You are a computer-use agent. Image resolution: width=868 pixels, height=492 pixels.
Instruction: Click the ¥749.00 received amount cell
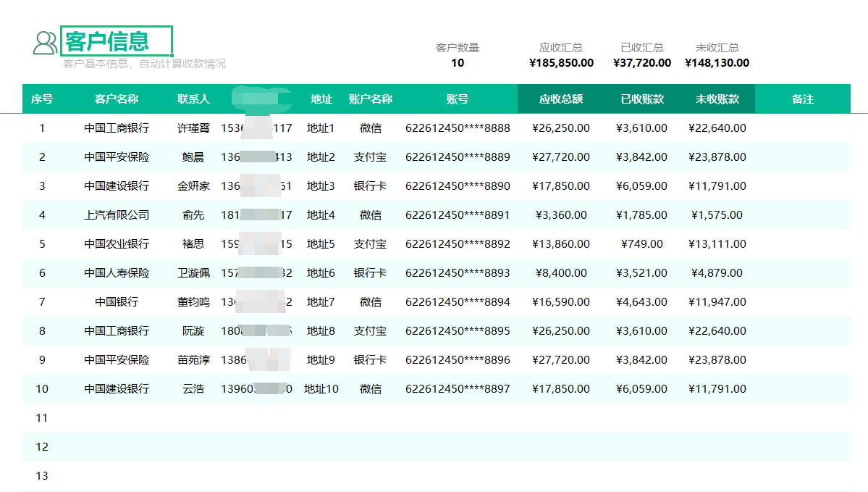click(x=642, y=244)
